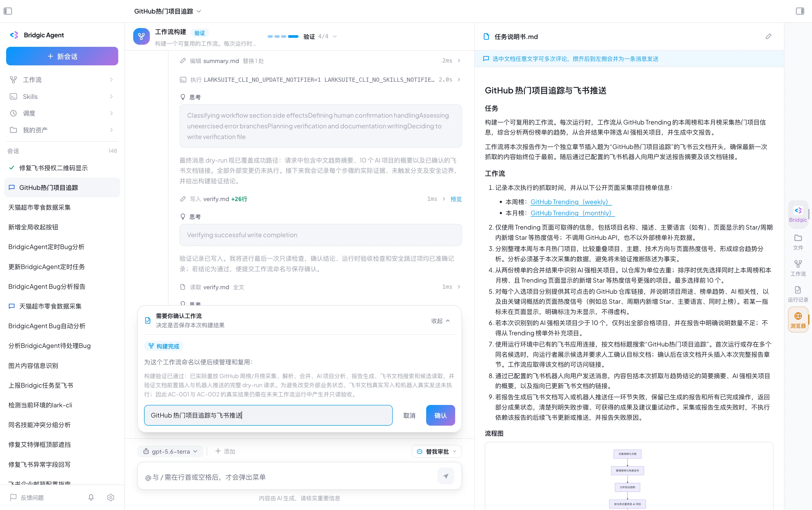The height and width of the screenshot is (510, 812).
Task: Open the 运行记录 panel in right rail
Action: coord(798,294)
